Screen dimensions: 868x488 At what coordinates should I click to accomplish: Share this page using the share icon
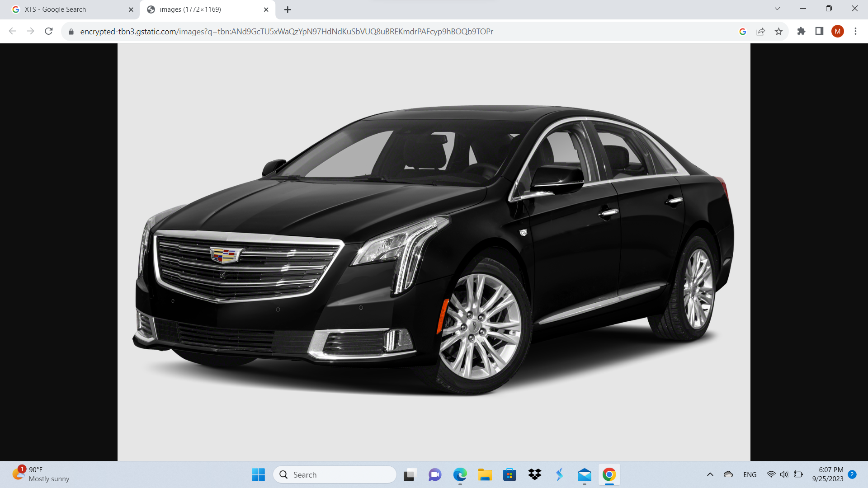(x=760, y=32)
